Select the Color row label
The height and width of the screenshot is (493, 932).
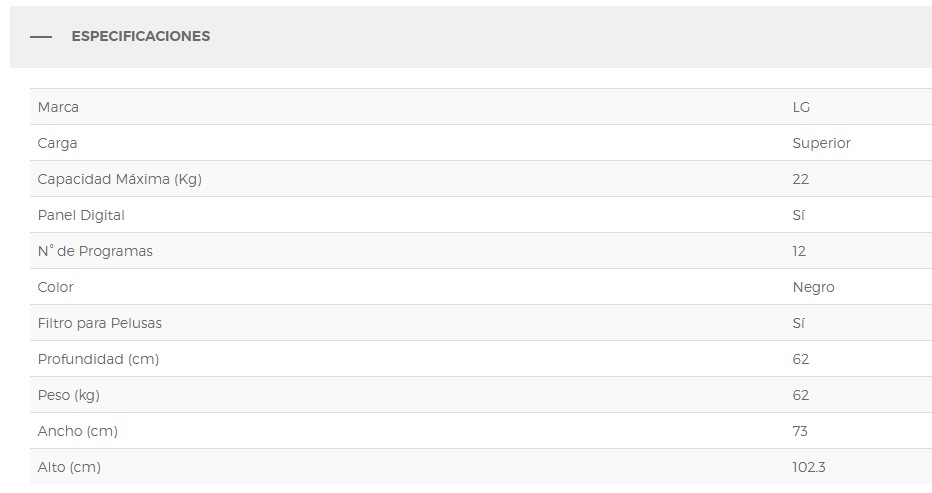56,287
